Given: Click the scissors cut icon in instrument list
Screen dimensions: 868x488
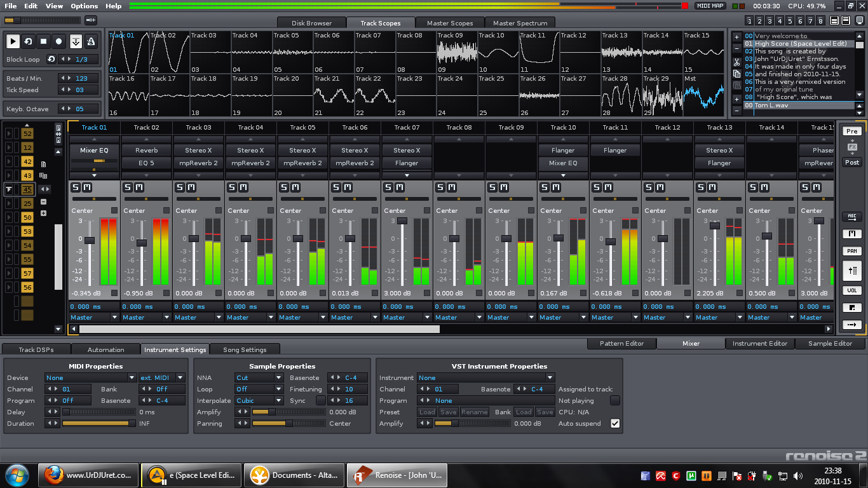Looking at the screenshot, I should [736, 62].
